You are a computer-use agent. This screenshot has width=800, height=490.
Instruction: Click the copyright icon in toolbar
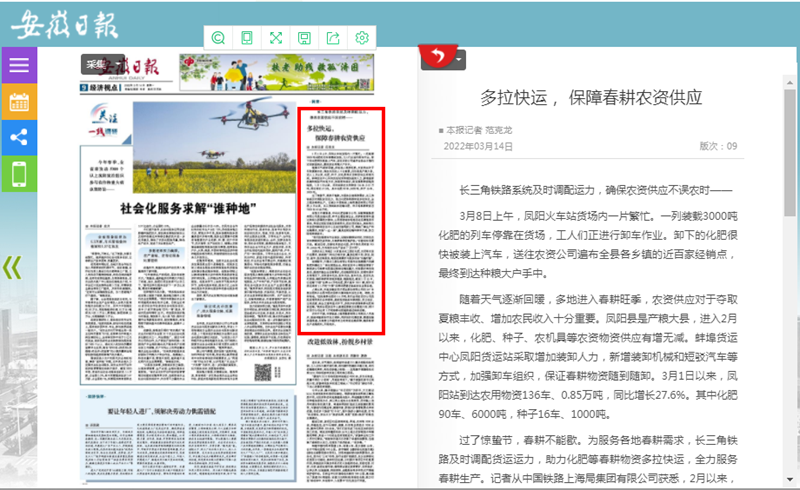pyautogui.click(x=218, y=38)
